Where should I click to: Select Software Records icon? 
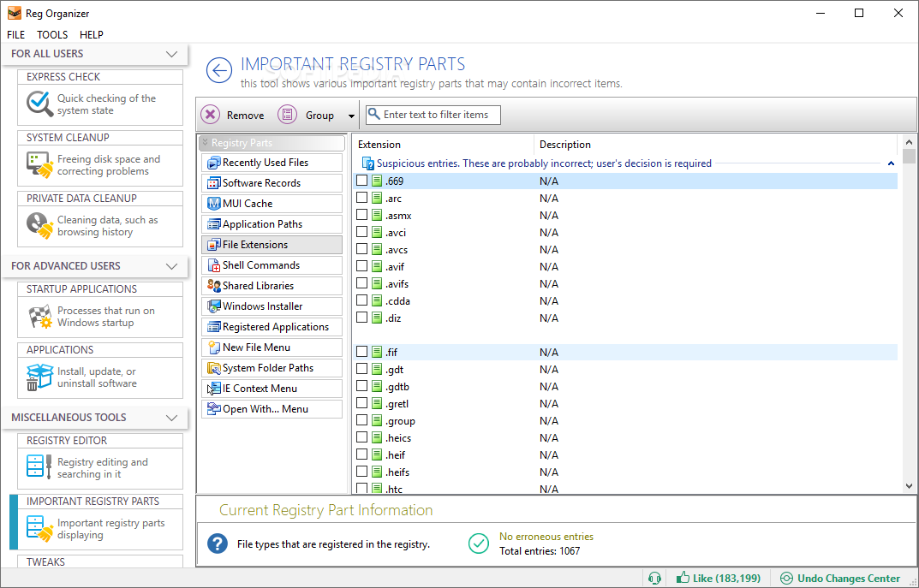click(x=214, y=183)
